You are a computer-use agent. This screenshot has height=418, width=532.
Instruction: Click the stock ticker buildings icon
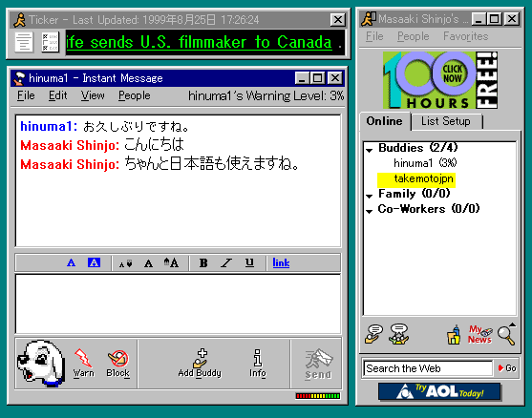click(454, 335)
